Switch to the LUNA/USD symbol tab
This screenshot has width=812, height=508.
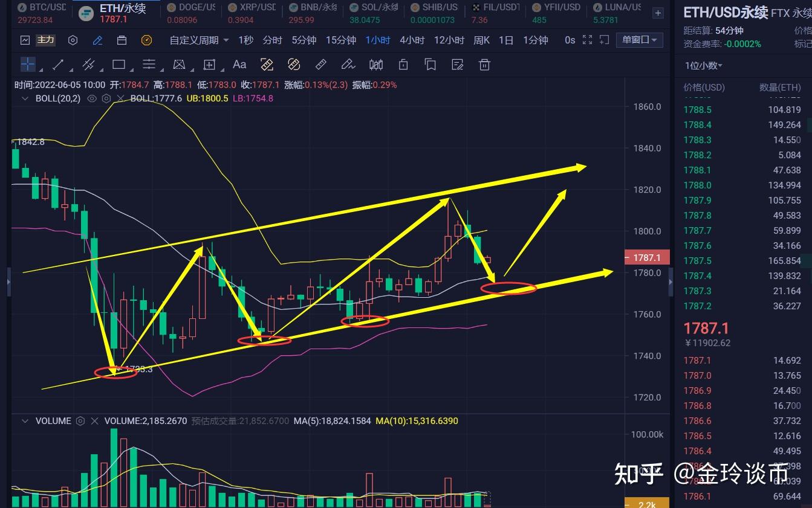coord(616,13)
